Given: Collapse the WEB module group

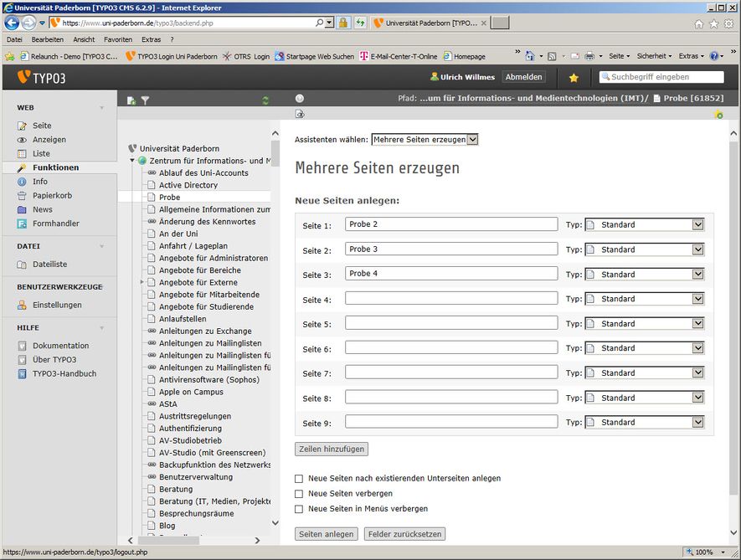Looking at the screenshot, I should 101,108.
